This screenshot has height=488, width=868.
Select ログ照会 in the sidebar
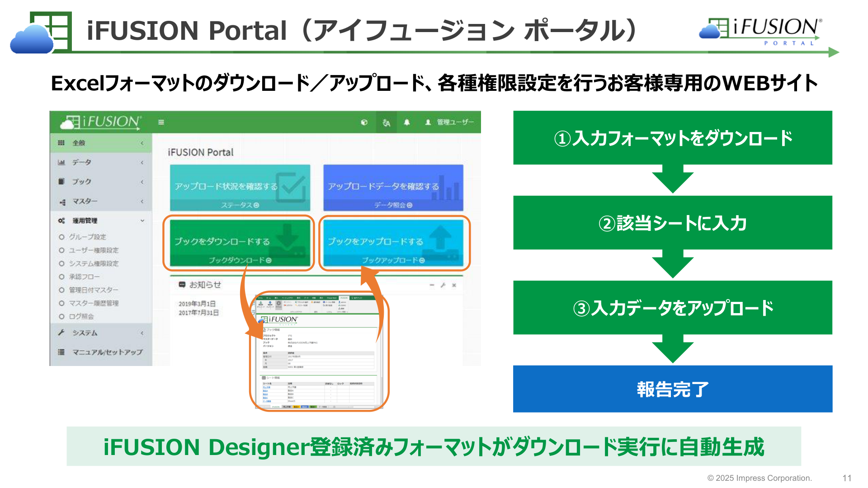point(81,316)
